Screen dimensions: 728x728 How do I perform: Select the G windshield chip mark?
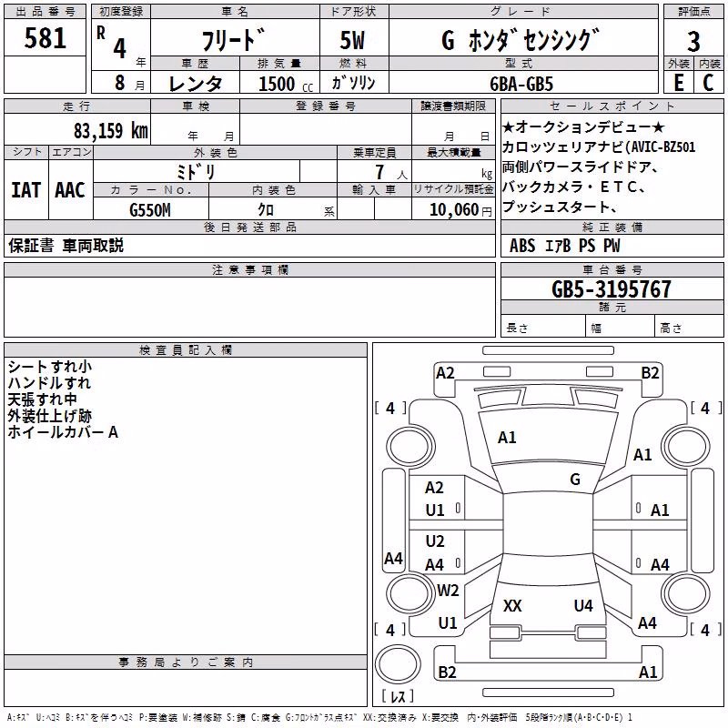click(575, 479)
